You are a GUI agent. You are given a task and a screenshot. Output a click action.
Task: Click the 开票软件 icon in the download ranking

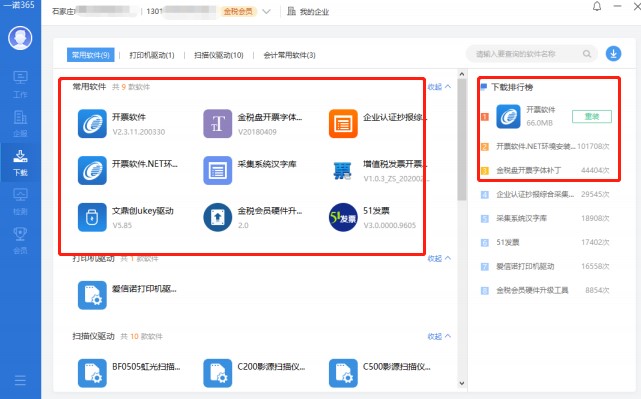point(508,117)
